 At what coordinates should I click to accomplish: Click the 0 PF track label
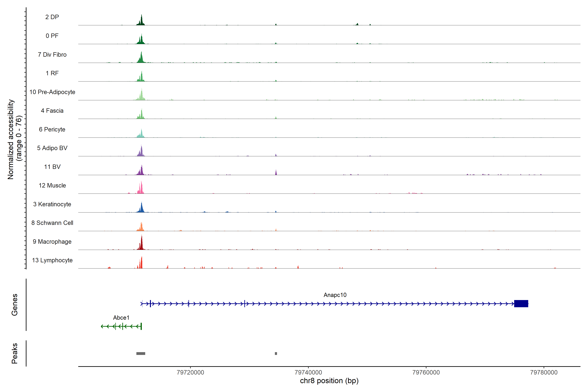(52, 36)
